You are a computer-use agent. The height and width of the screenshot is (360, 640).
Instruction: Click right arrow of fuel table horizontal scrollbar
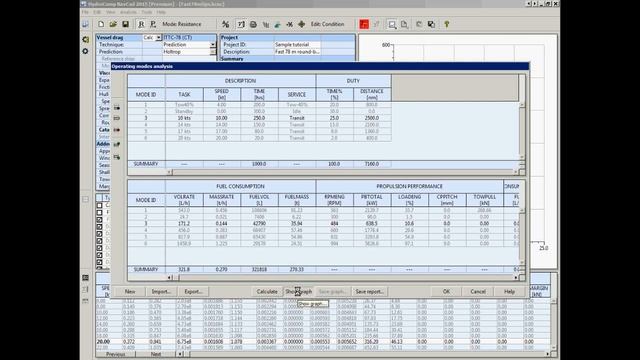(516, 278)
